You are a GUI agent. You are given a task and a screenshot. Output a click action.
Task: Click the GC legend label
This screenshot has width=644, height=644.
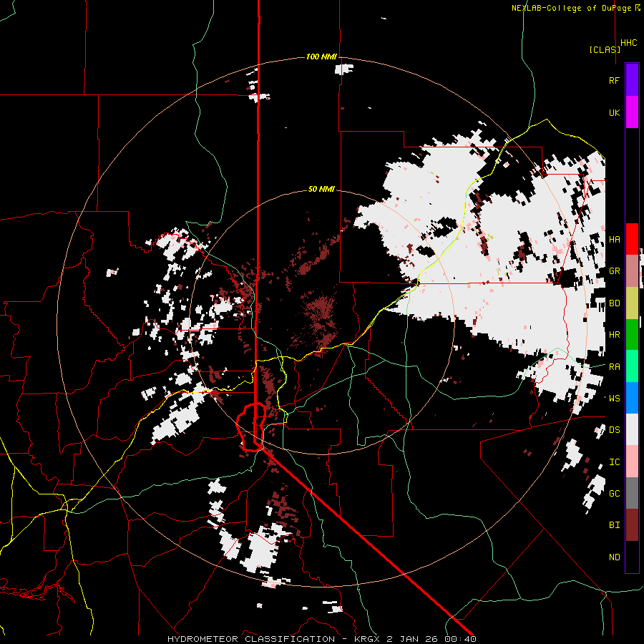pyautogui.click(x=615, y=494)
